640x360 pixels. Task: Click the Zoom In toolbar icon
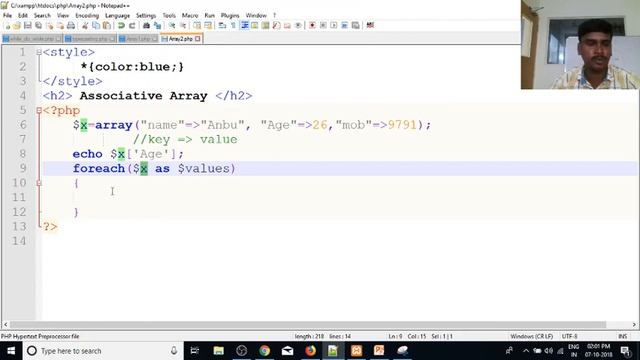click(172, 26)
